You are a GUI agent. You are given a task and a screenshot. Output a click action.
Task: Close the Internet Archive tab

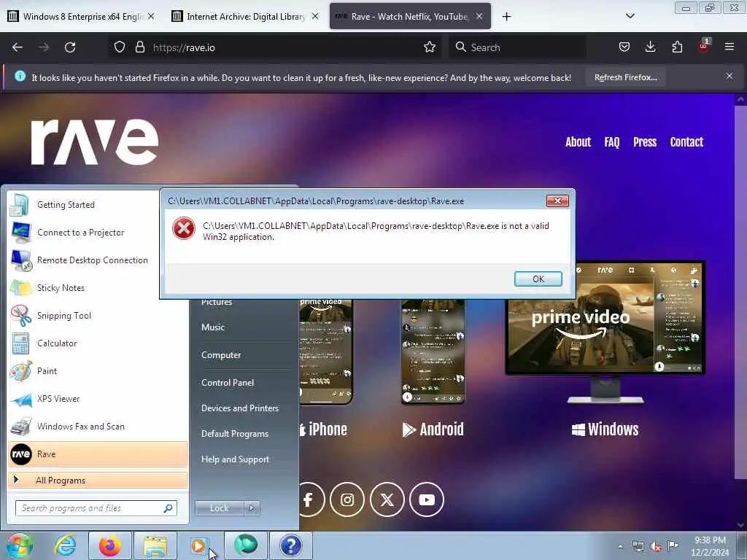[x=315, y=16]
